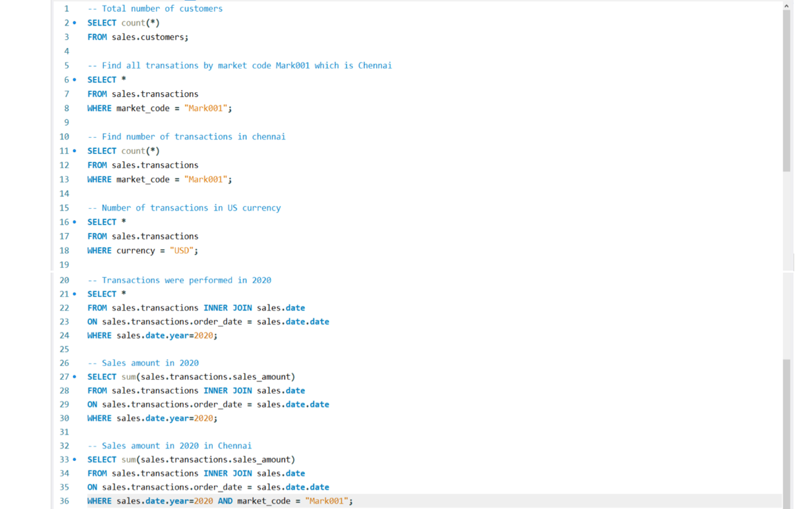Click the "Mark001" string on line 13

(x=206, y=180)
